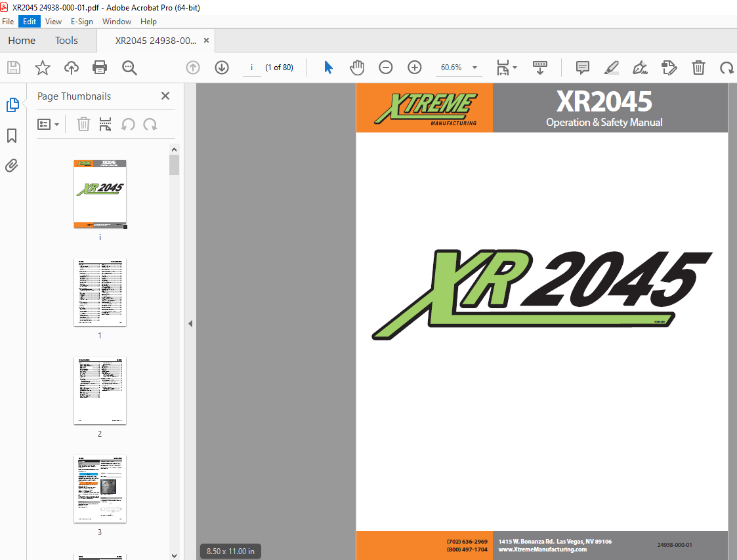Screen dimensions: 737x560
Task: Click the page number input field
Action: click(x=252, y=68)
